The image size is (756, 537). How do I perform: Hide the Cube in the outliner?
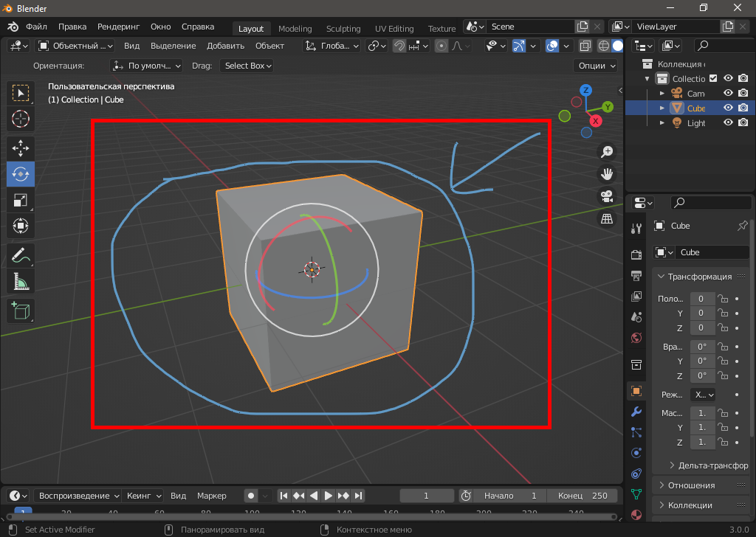pyautogui.click(x=728, y=108)
